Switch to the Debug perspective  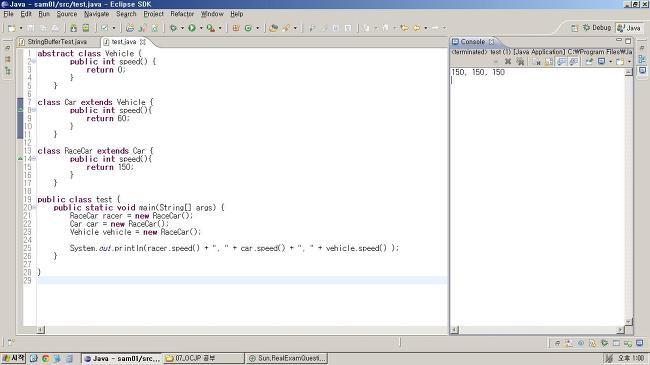click(597, 28)
